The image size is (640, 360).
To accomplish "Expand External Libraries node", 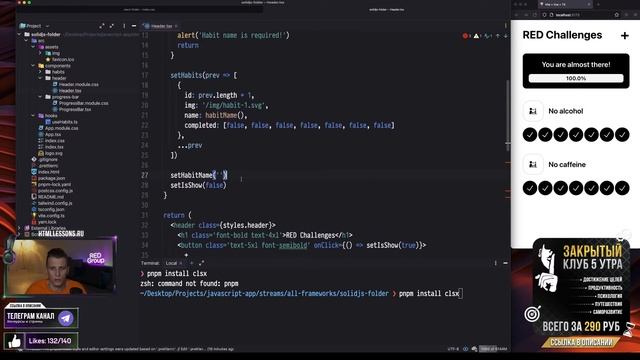I will click(20, 228).
